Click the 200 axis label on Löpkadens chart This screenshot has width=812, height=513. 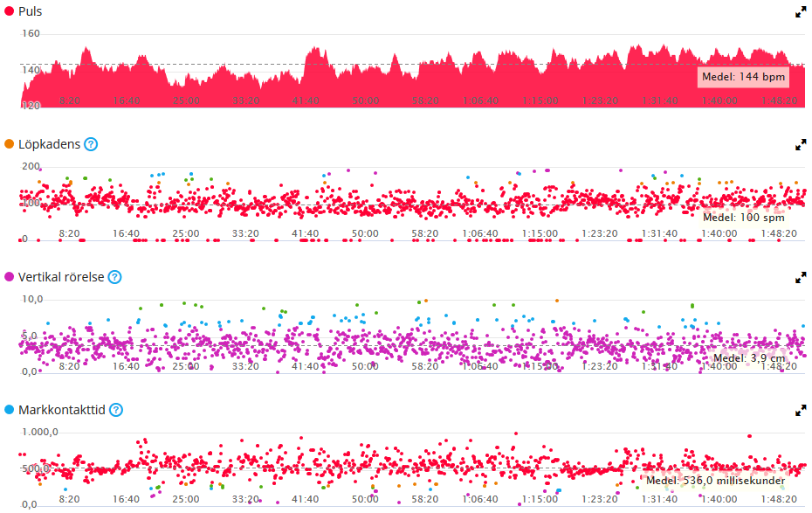click(x=31, y=166)
